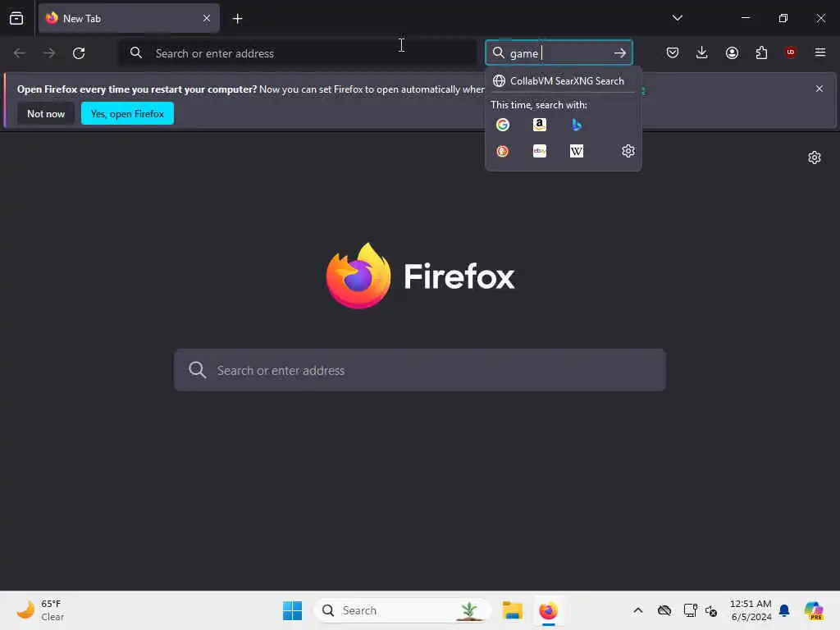Search this time with Bing
840x630 pixels.
(x=577, y=125)
